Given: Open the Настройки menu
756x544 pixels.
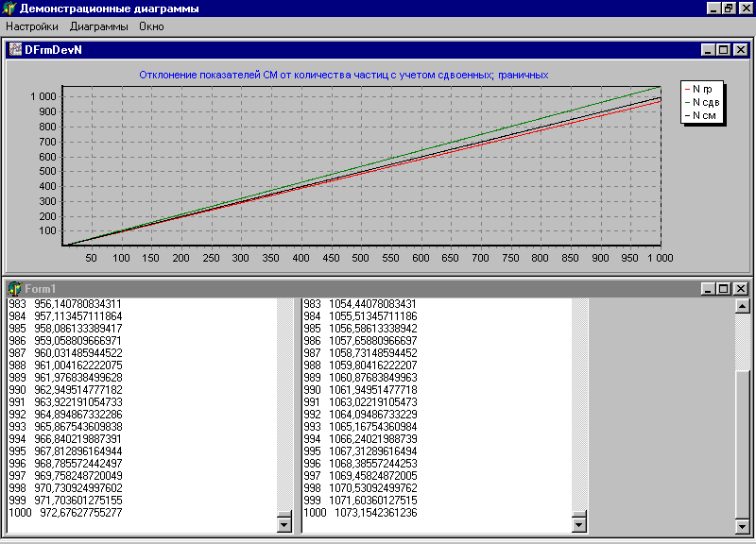Looking at the screenshot, I should tap(32, 26).
